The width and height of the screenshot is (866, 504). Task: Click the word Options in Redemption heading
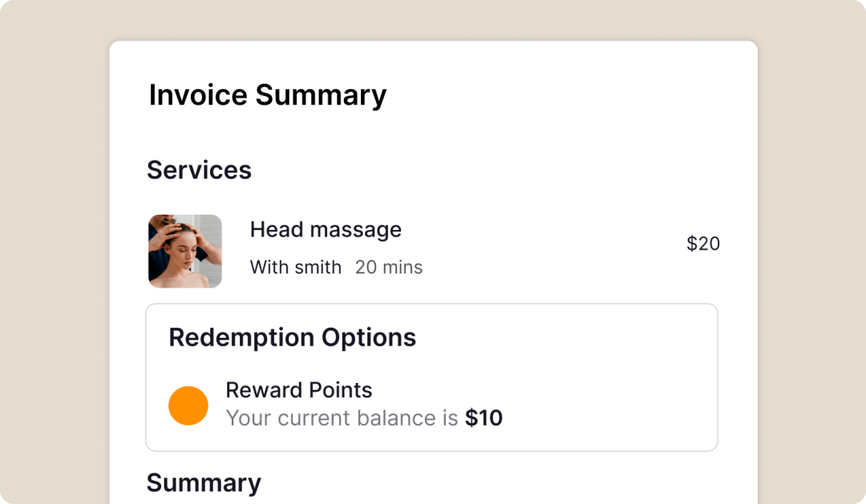click(x=369, y=337)
